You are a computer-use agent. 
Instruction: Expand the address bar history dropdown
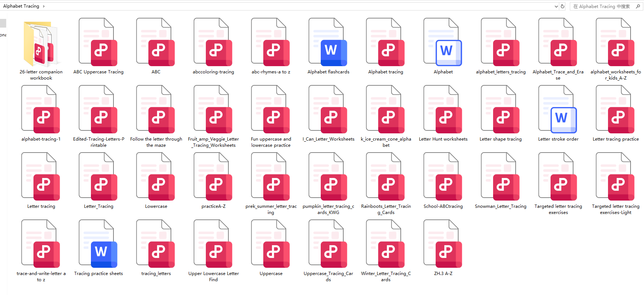click(x=556, y=6)
